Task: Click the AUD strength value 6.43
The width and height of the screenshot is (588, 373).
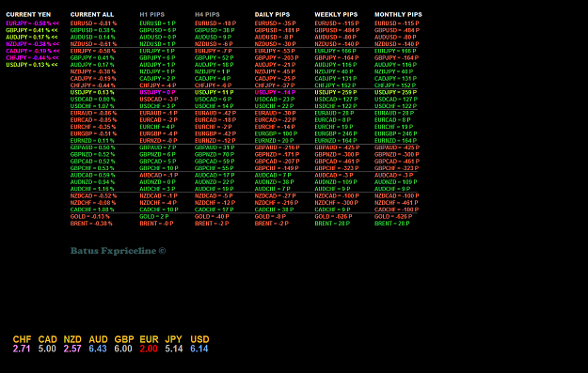Action: [98, 349]
